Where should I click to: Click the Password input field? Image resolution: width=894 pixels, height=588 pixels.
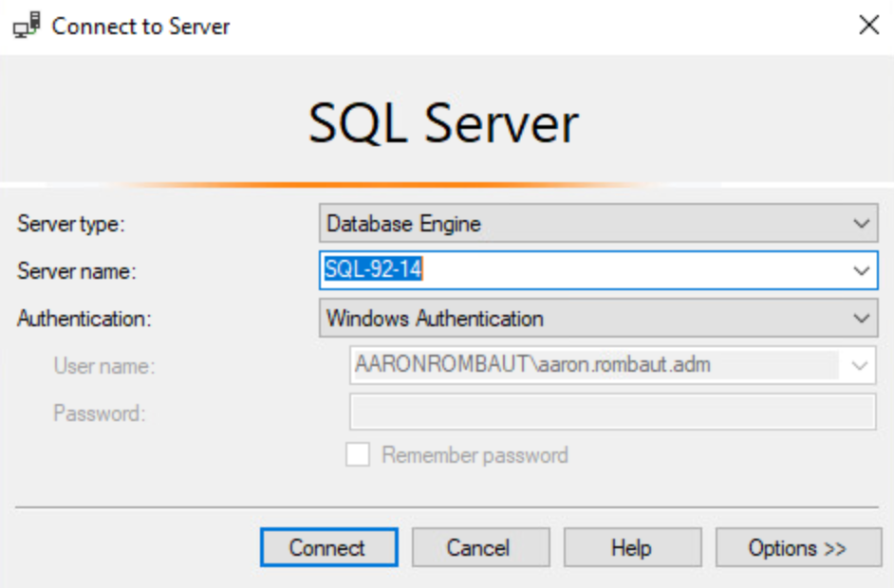point(612,413)
